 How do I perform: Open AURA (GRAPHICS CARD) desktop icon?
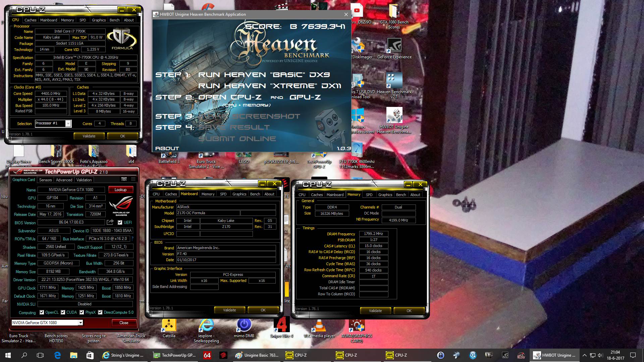357,330
